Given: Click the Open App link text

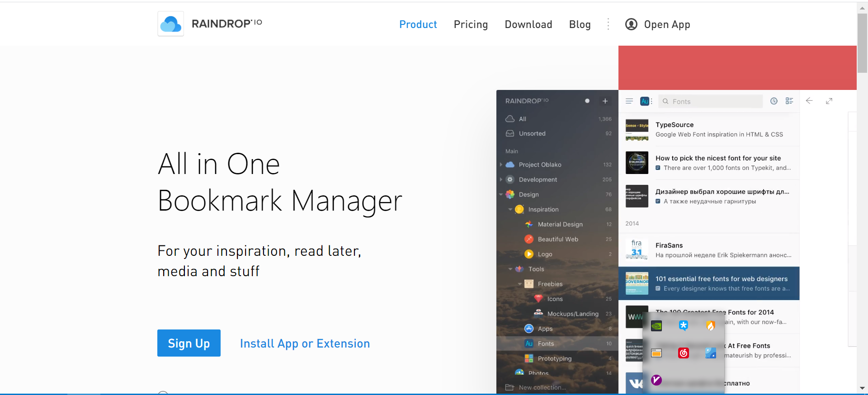Looking at the screenshot, I should 667,24.
